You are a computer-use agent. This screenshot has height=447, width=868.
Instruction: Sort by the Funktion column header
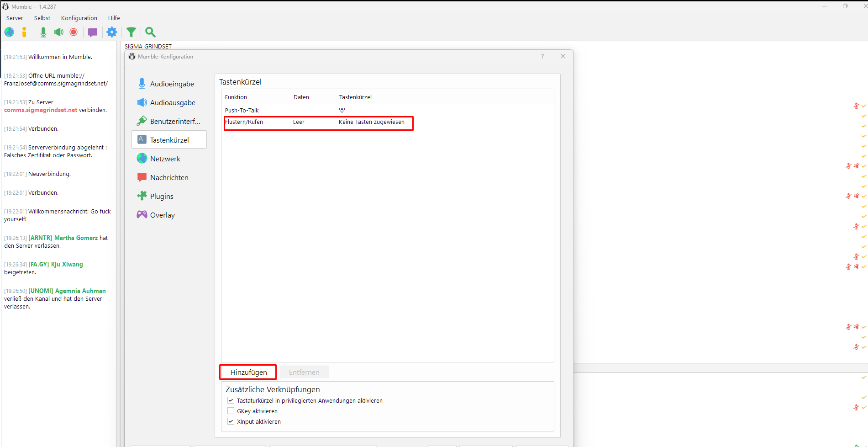pos(236,97)
